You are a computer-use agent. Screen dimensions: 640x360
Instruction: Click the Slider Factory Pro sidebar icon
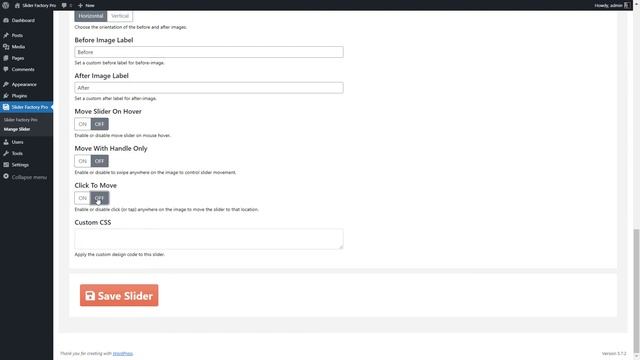[x=6, y=107]
